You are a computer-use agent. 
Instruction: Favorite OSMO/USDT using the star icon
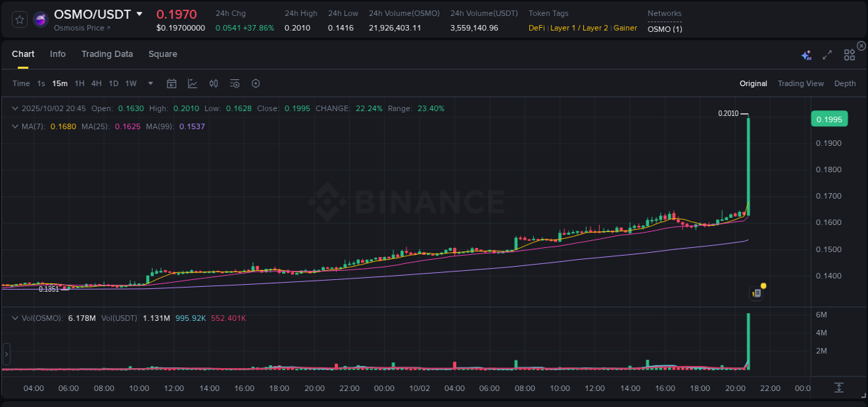pos(19,19)
